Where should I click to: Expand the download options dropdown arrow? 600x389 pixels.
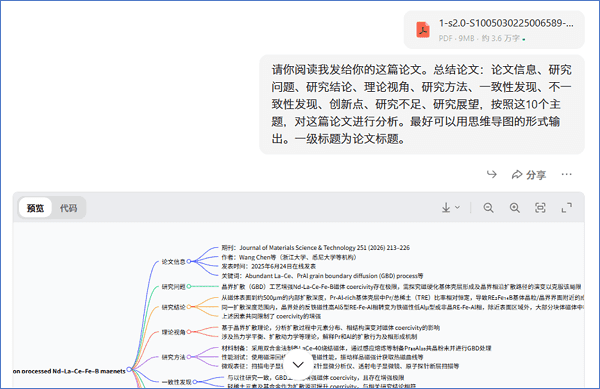pyautogui.click(x=457, y=208)
